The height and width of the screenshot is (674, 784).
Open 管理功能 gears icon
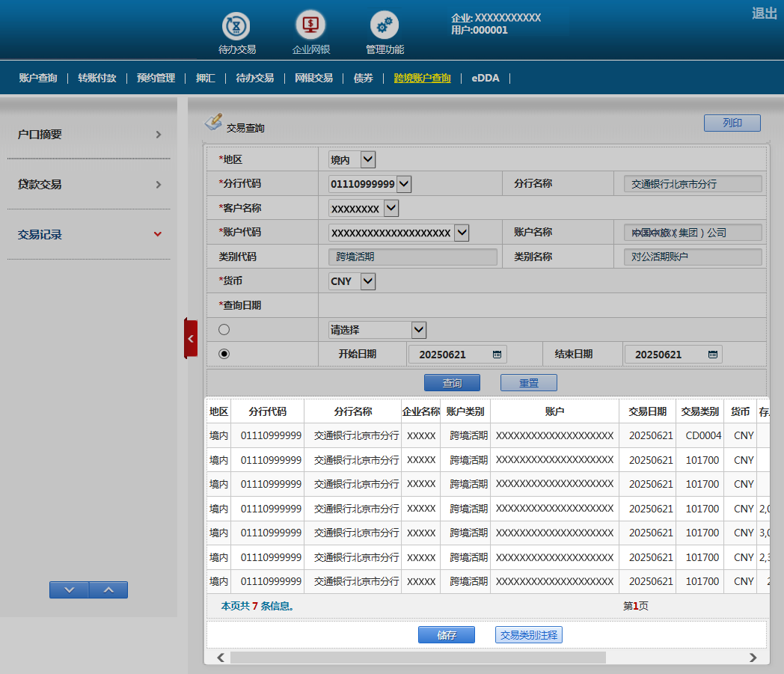click(385, 25)
